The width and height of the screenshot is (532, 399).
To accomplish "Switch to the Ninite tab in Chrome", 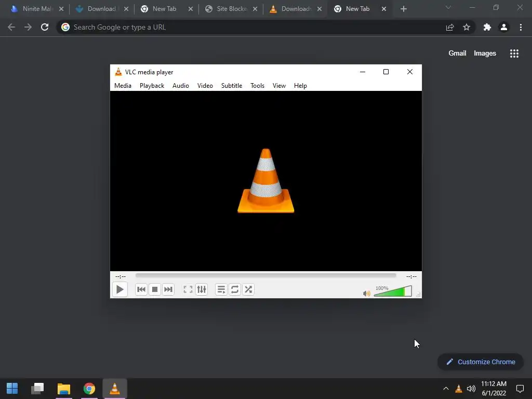I will click(37, 9).
